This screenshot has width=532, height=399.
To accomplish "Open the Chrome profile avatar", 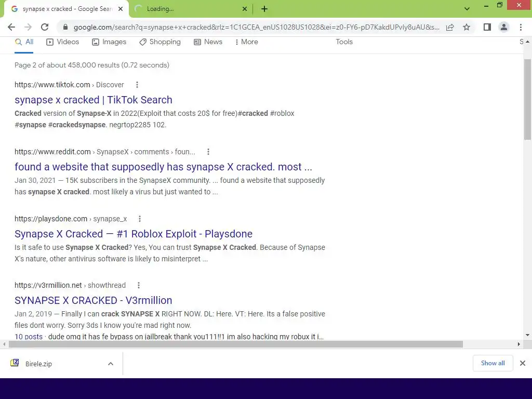I will point(504,27).
